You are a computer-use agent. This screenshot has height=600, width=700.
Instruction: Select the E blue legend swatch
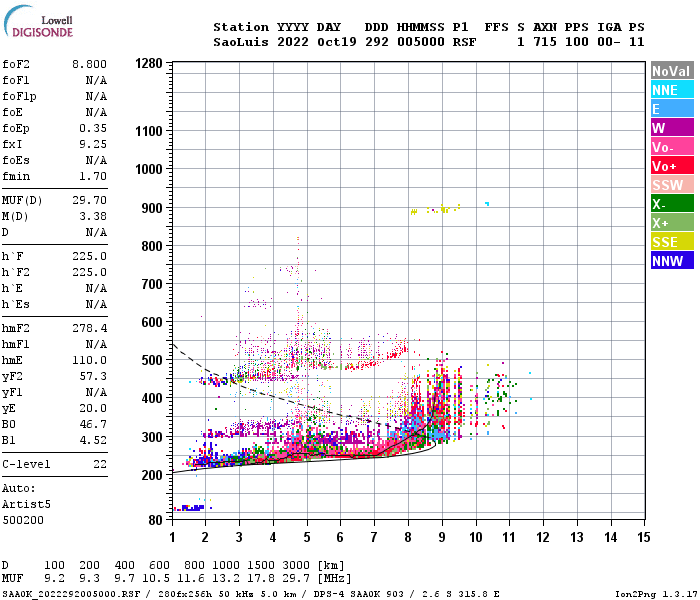(672, 109)
